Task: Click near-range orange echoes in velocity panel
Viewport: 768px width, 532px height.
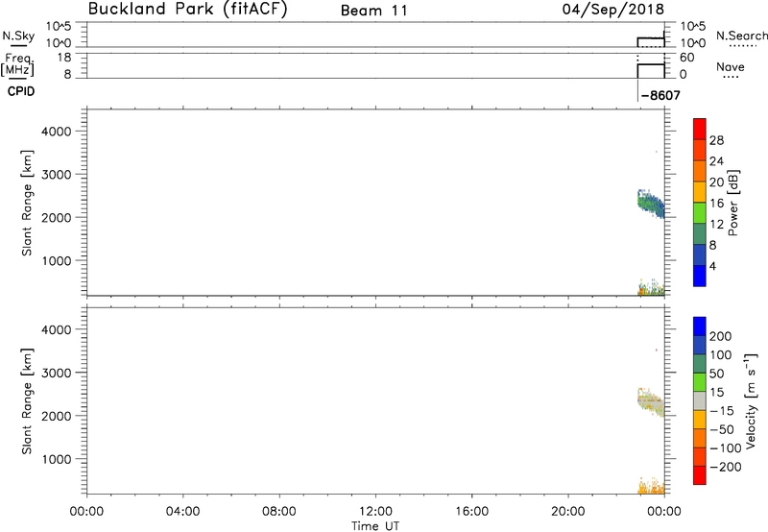Action: 651,487
